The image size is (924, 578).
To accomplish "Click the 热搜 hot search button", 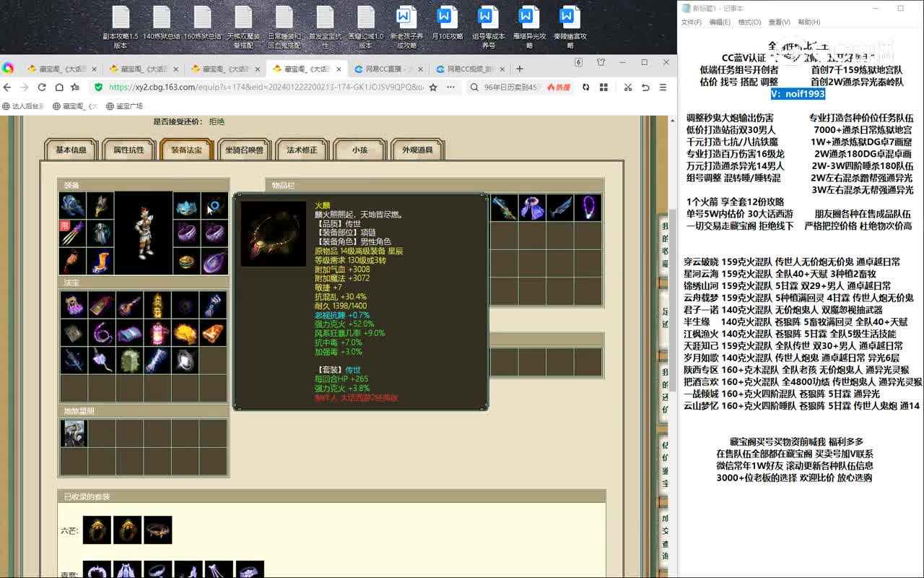I will (558, 87).
